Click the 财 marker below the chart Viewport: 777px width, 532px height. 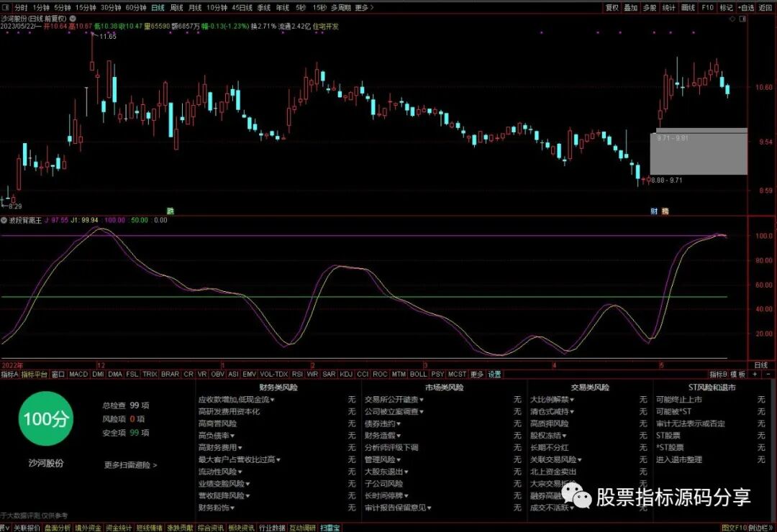(654, 211)
